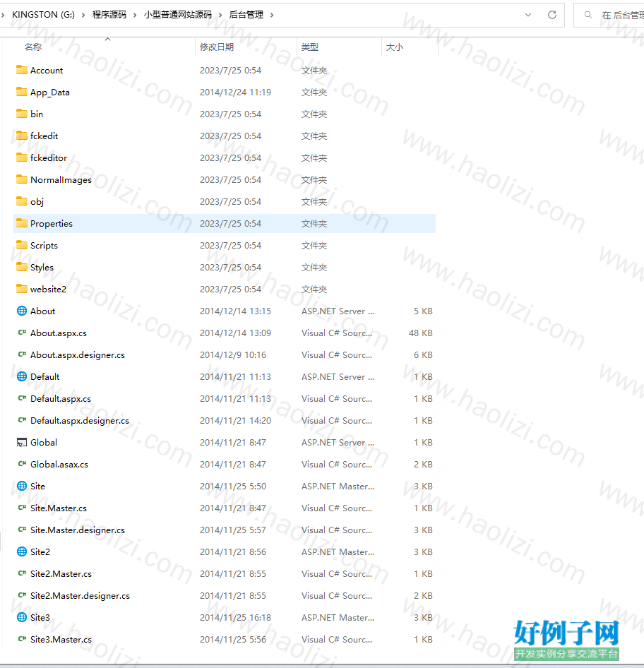Click the date 2014/11/25 16:18
The height and width of the screenshot is (668, 644).
[x=235, y=617]
